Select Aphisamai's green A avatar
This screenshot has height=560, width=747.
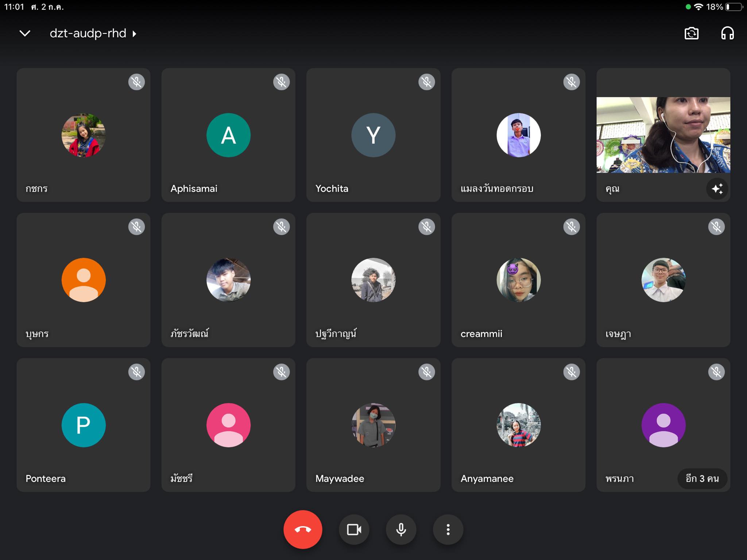(228, 135)
